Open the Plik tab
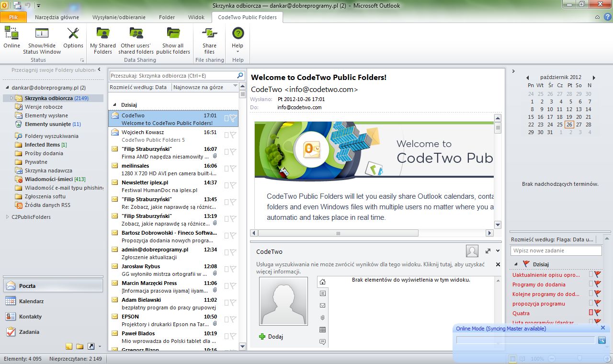 13,17
